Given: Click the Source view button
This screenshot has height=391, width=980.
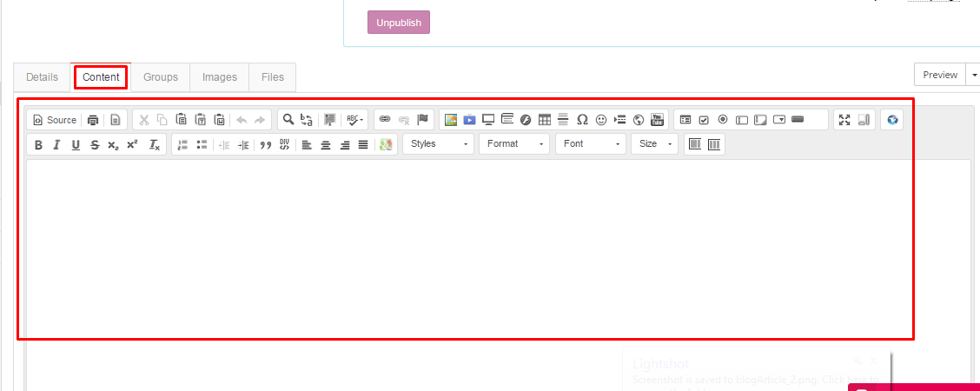Looking at the screenshot, I should [x=55, y=120].
